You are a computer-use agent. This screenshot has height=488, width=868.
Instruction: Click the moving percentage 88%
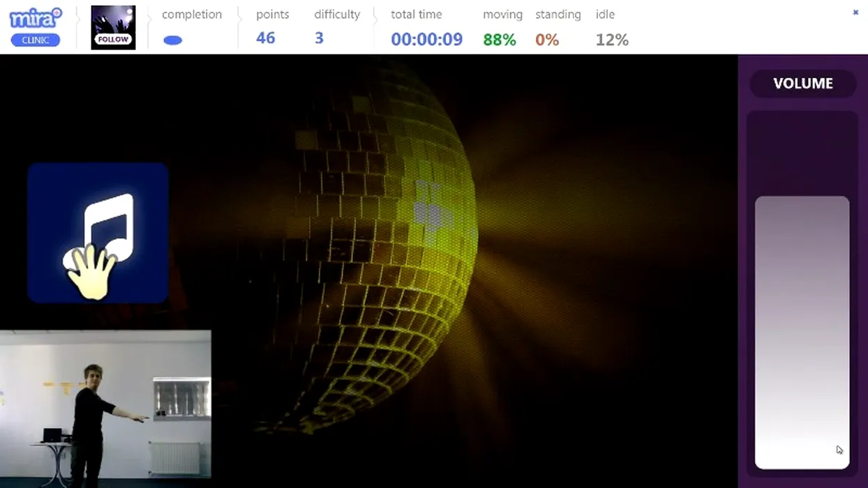coord(500,40)
